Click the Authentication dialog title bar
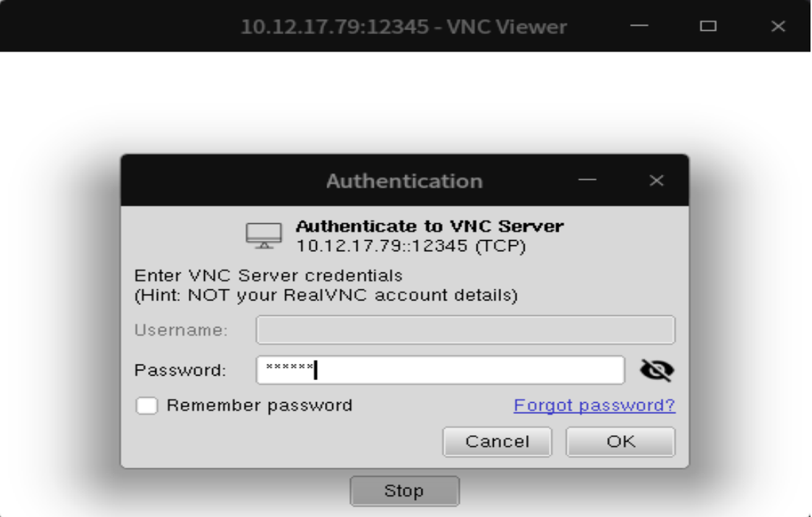This screenshot has width=812, height=517. pos(405,180)
